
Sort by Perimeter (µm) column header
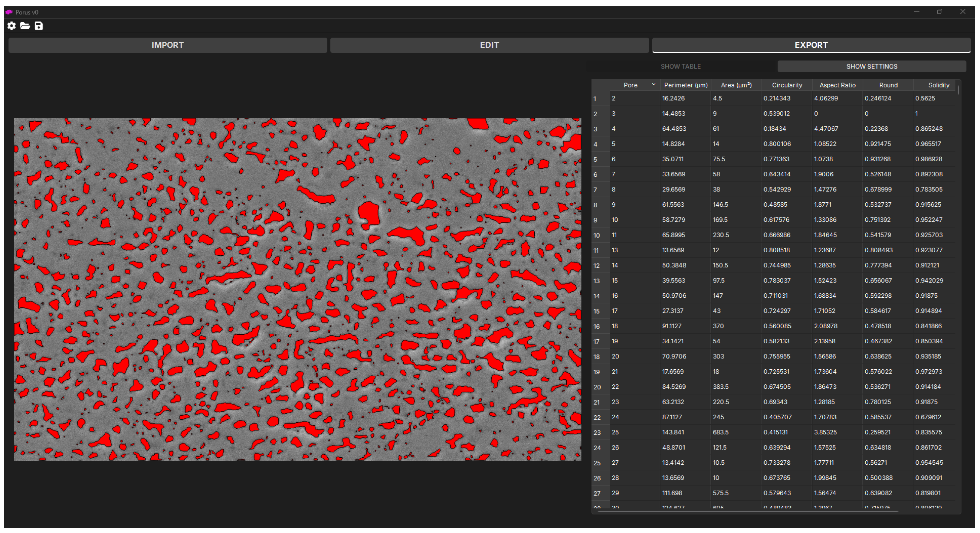point(686,85)
